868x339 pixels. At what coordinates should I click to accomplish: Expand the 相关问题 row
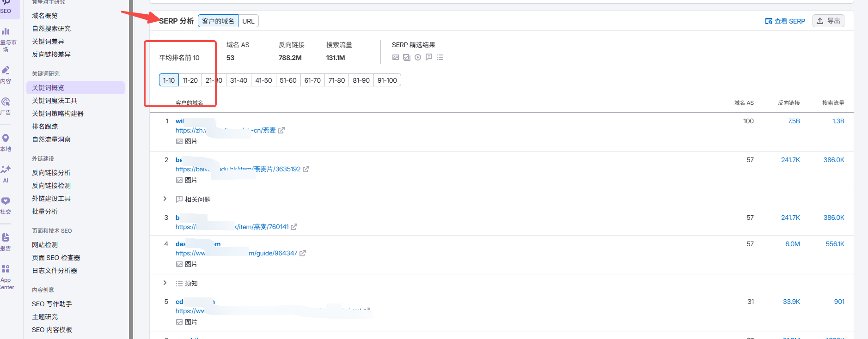[165, 199]
